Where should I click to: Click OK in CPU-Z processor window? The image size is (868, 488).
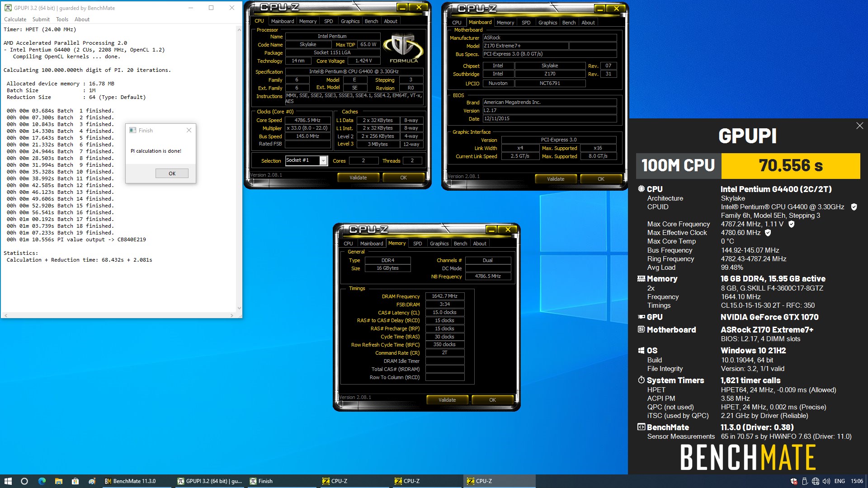[x=403, y=178]
